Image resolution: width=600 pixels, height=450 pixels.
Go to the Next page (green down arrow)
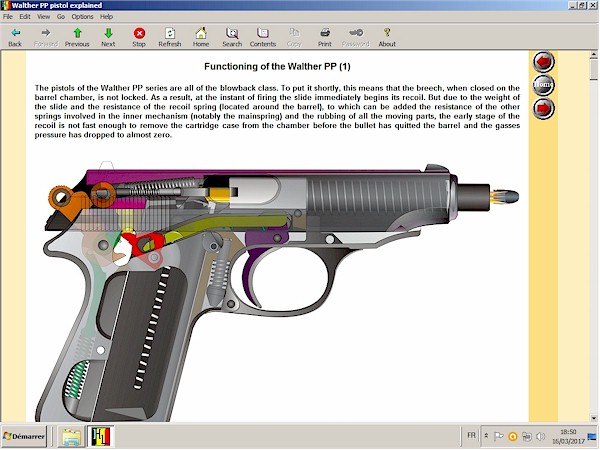[108, 38]
